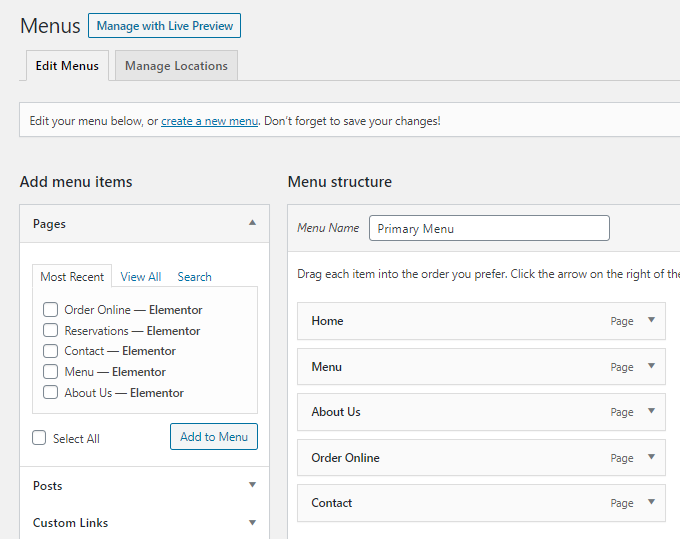Viewport: 680px width, 539px height.
Task: Click the Menu Name text field
Action: pyautogui.click(x=488, y=228)
